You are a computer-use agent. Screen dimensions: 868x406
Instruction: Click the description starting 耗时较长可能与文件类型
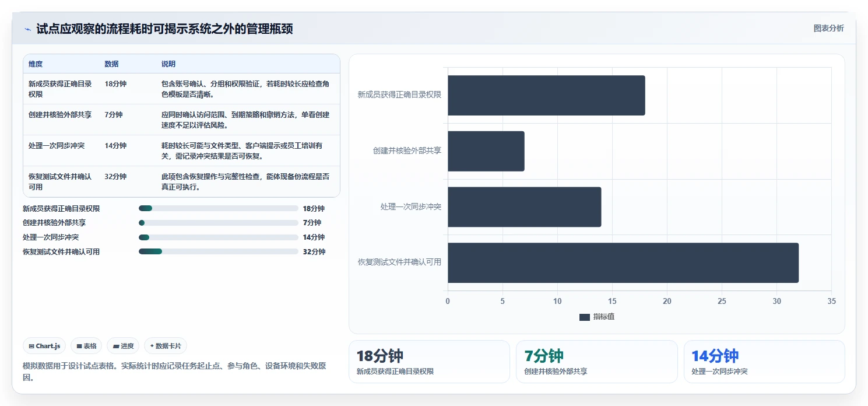242,150
